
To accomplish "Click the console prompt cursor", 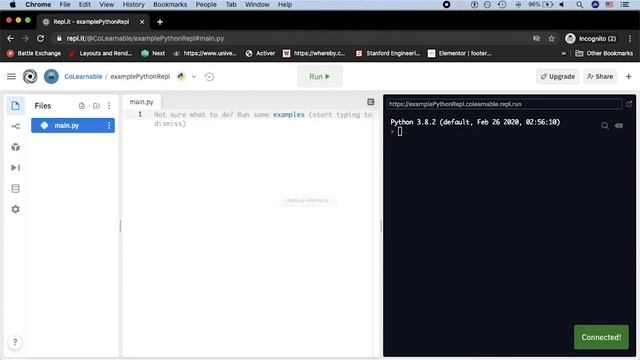I will (400, 131).
